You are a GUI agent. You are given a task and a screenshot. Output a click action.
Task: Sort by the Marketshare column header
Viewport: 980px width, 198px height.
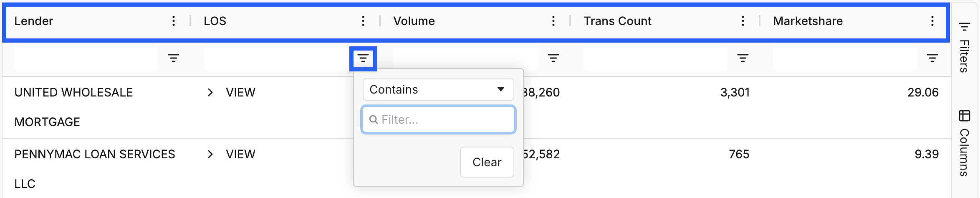pos(808,21)
